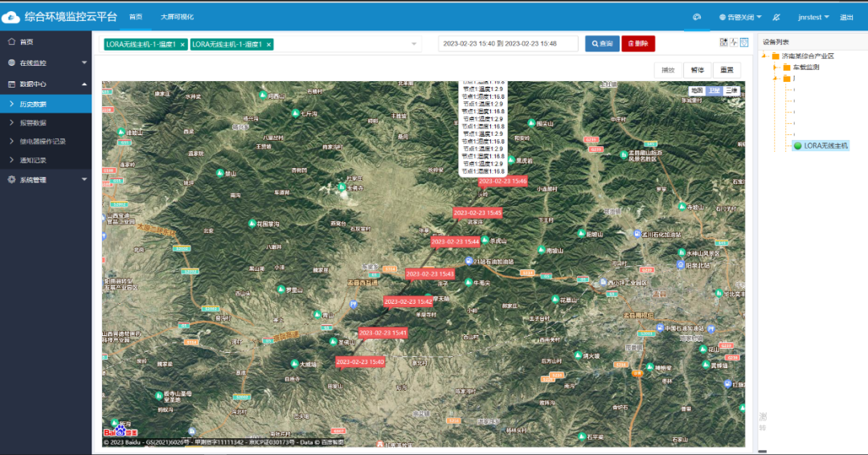The height and width of the screenshot is (455, 868).
Task: Click the 21站石油加油站 gas station marker
Action: point(469,261)
